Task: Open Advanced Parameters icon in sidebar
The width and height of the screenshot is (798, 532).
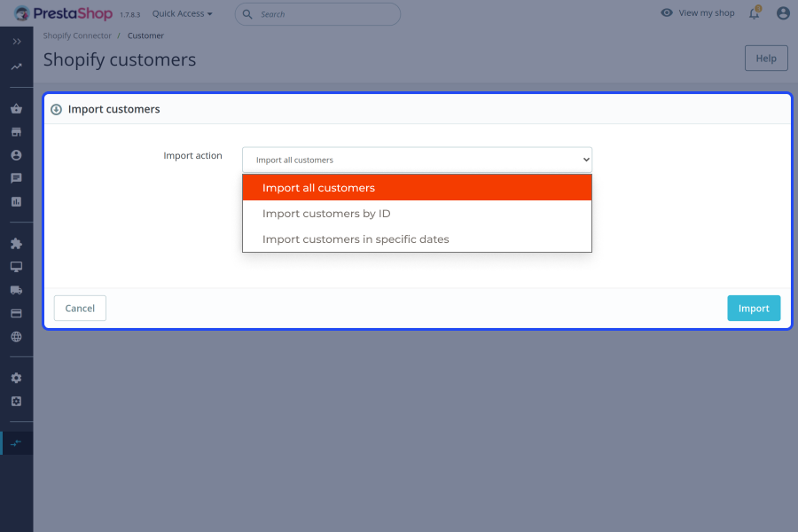Action: coord(16,401)
